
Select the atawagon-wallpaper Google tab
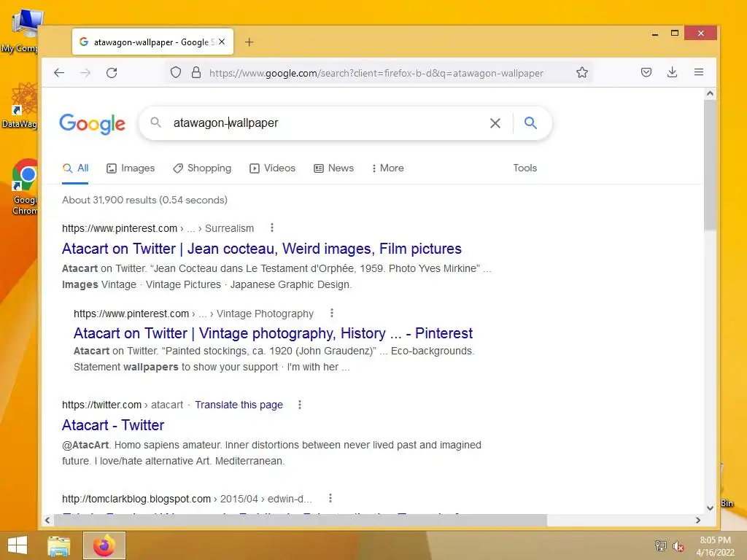152,42
